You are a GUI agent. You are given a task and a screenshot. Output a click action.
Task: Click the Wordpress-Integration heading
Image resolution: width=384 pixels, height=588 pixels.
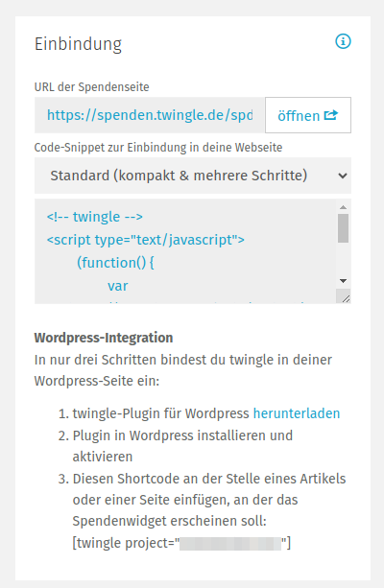(x=104, y=338)
